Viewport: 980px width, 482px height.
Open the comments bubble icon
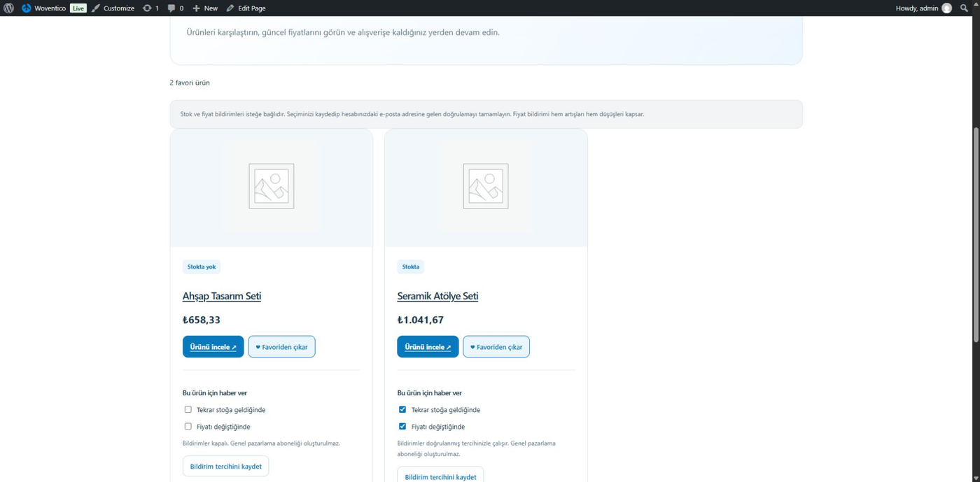pos(171,8)
